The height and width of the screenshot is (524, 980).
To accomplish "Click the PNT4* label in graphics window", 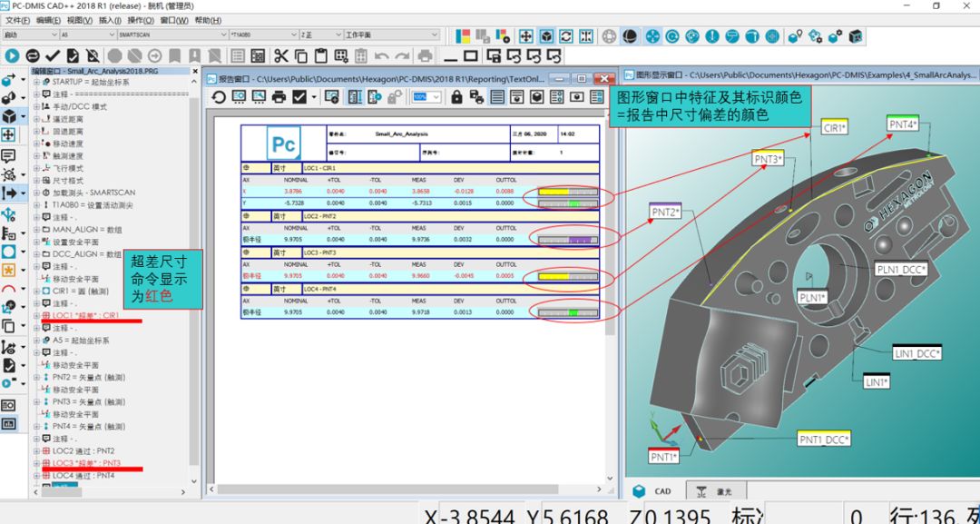I will tap(903, 124).
